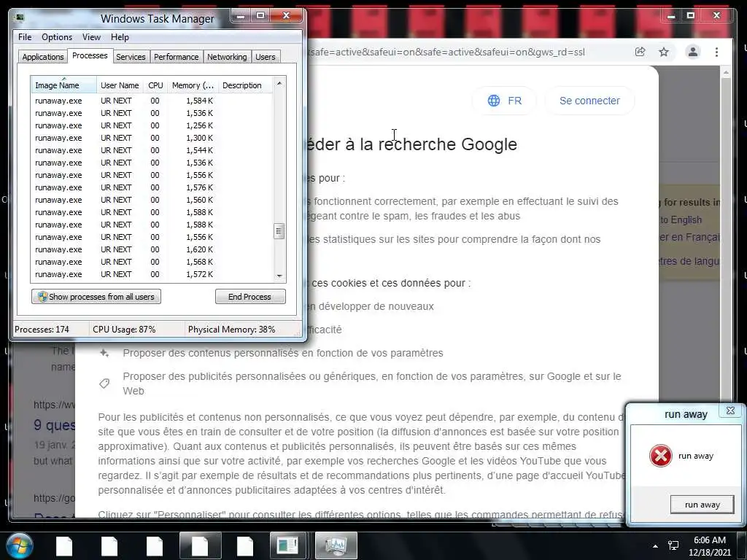Click the share icon in Chrome address bar

pyautogui.click(x=640, y=52)
